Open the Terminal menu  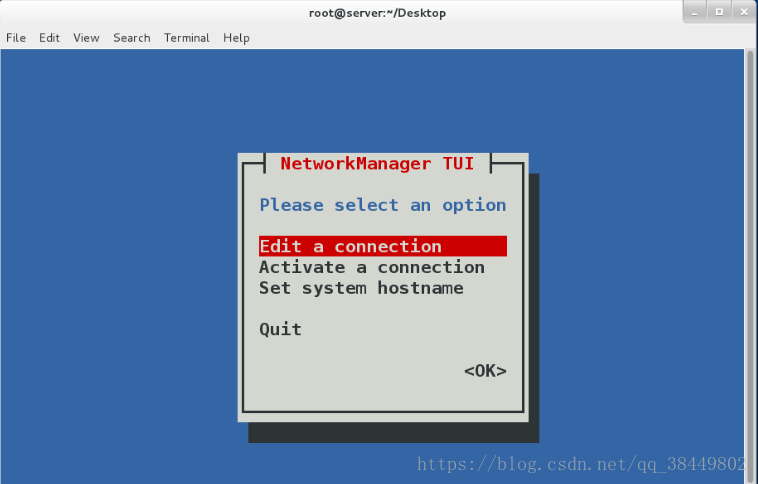[x=187, y=38]
